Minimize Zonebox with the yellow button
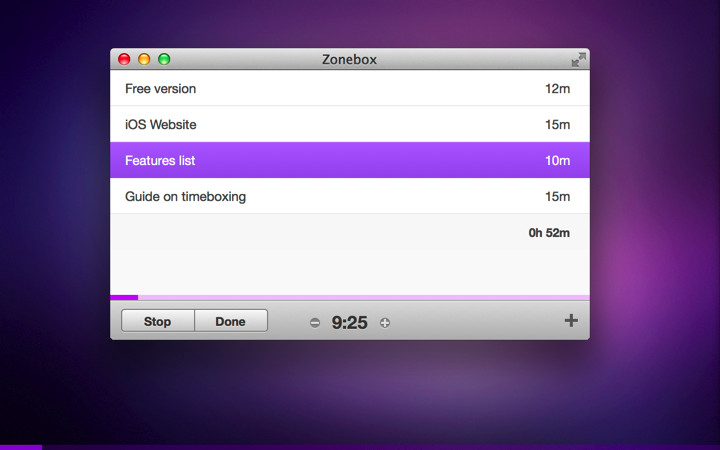The image size is (720, 450). [x=144, y=59]
